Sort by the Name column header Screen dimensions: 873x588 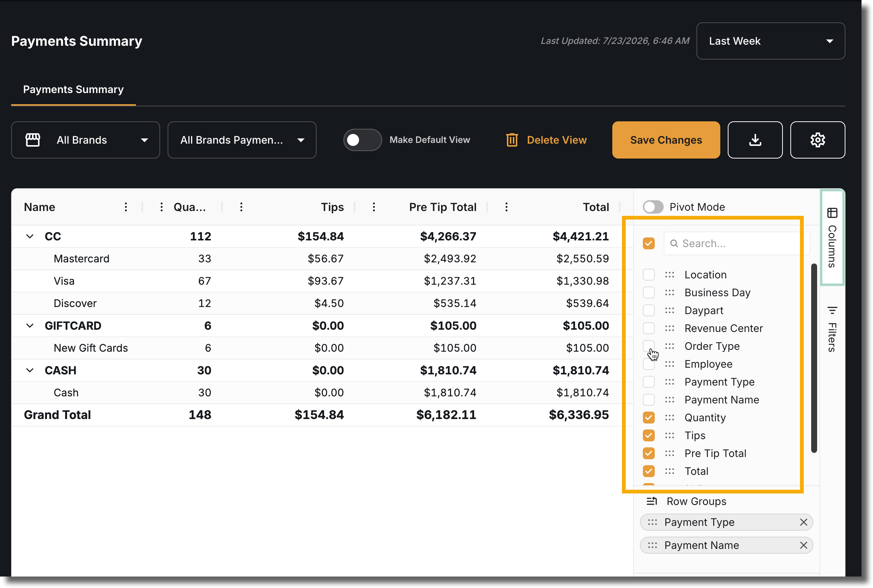[x=39, y=207]
